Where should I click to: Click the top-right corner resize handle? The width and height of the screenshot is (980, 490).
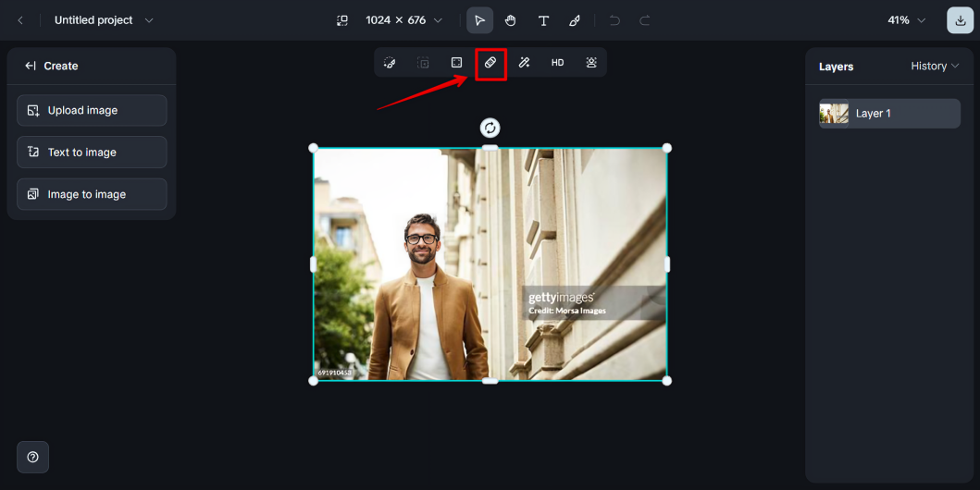pos(667,148)
